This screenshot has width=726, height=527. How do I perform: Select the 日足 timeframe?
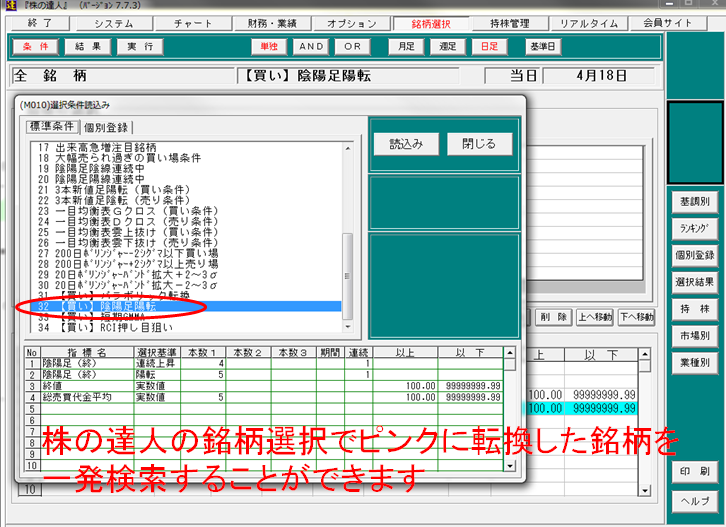tap(489, 46)
